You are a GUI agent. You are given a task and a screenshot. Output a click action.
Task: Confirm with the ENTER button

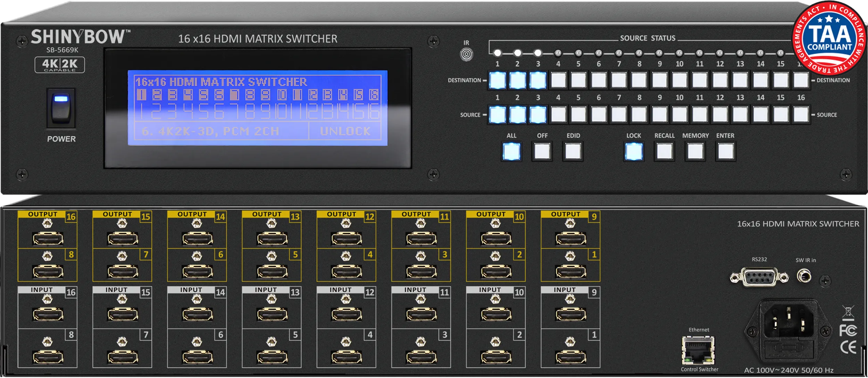point(726,152)
